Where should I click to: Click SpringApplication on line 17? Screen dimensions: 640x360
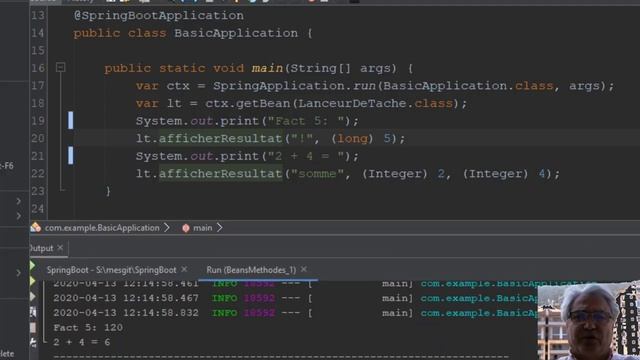[x=279, y=86]
